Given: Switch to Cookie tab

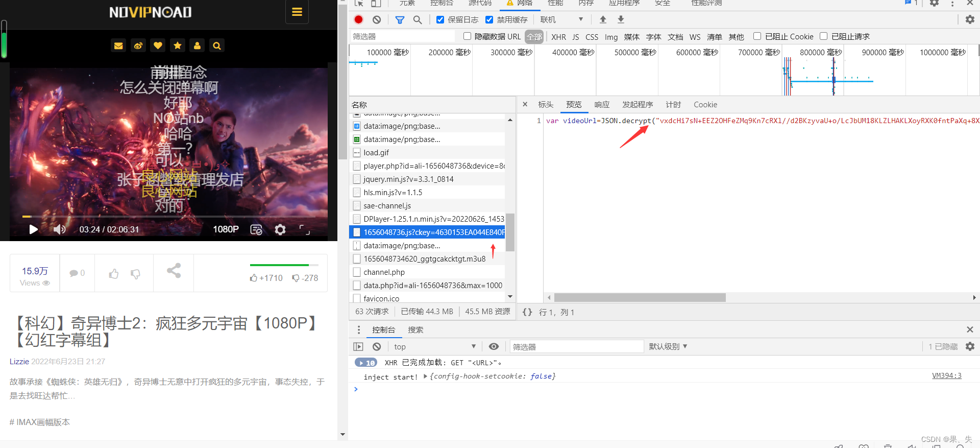Looking at the screenshot, I should 705,104.
